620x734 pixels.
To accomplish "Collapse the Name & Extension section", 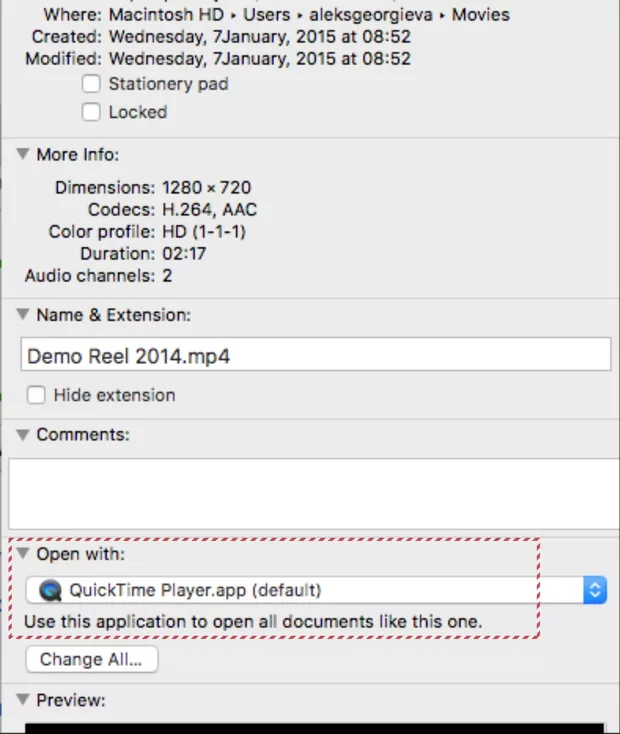I will tap(22, 315).
